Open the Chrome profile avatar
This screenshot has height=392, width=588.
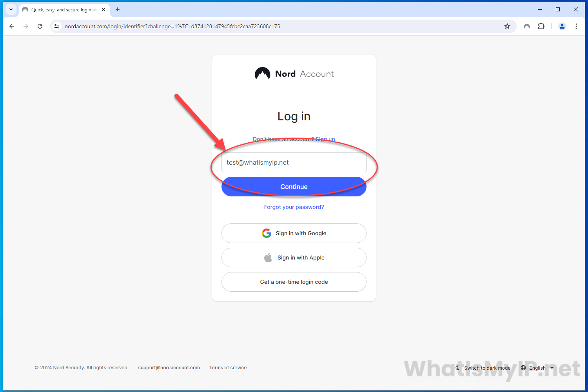(x=562, y=26)
